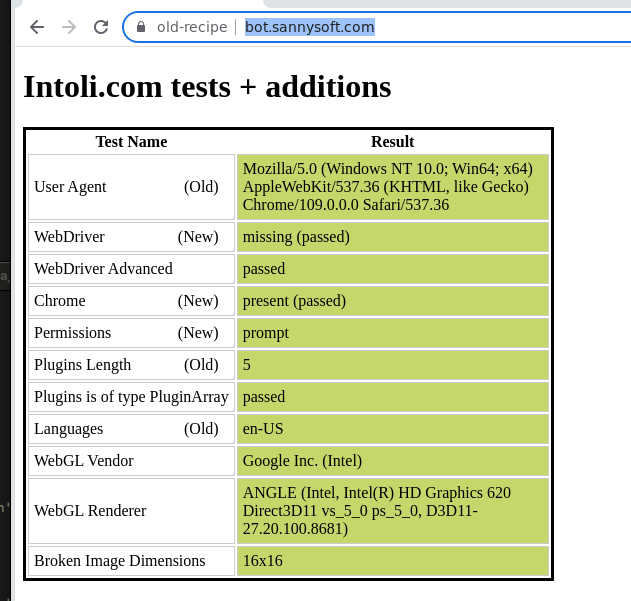Click the Google Inc. (Intel) result cell
631x601 pixels.
tap(393, 461)
